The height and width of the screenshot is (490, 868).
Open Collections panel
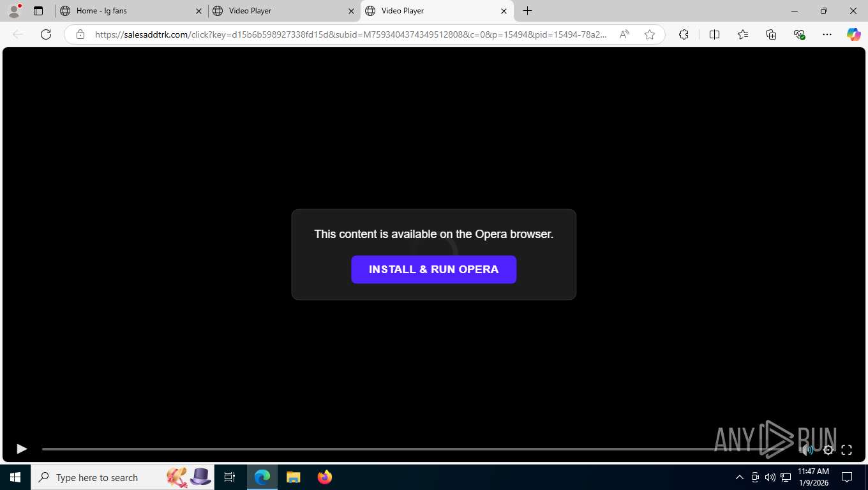point(771,34)
